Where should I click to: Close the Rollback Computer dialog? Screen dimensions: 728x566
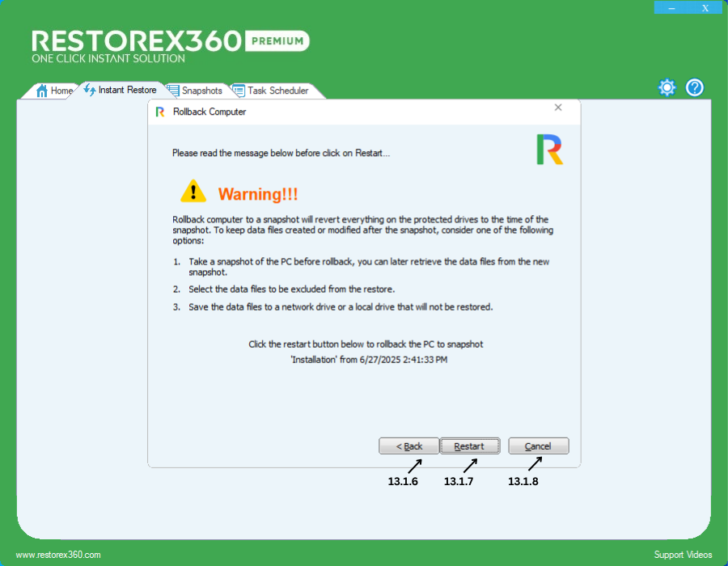click(x=558, y=108)
